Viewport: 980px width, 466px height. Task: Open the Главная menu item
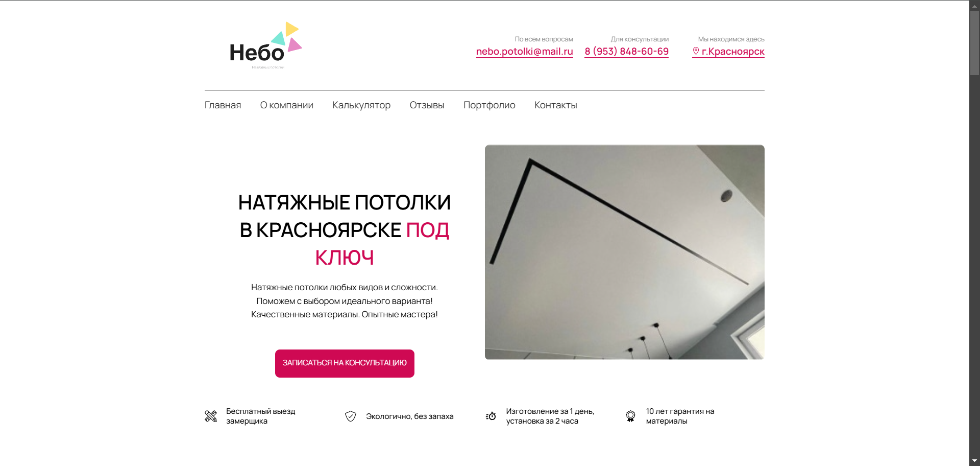pyautogui.click(x=223, y=105)
